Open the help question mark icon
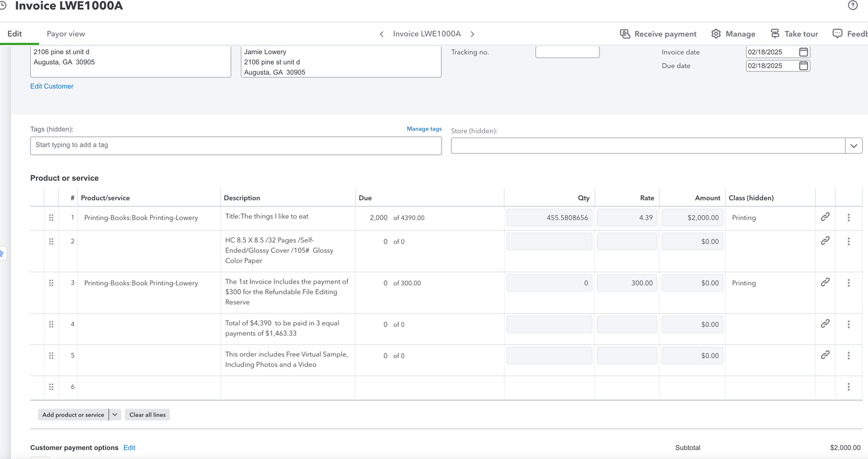This screenshot has width=868, height=459. [852, 5]
